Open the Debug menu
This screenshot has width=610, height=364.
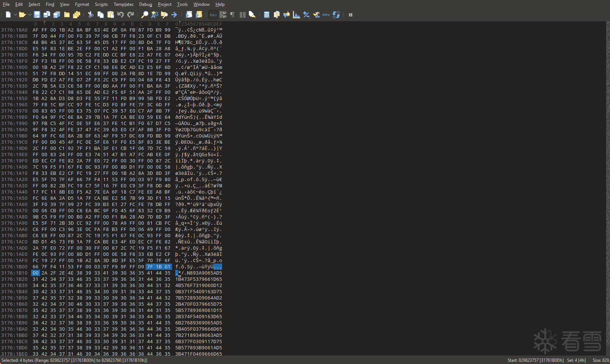coord(146,4)
